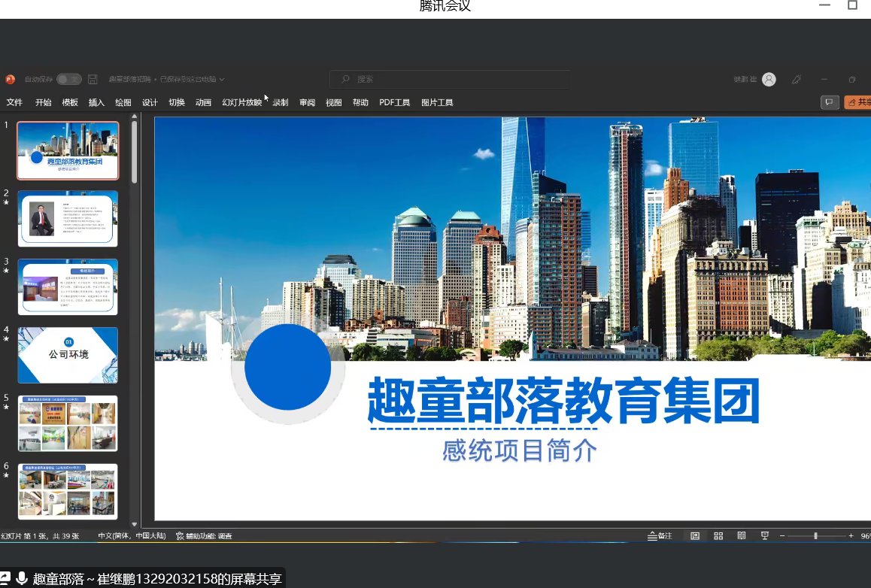Image resolution: width=871 pixels, height=588 pixels.
Task: Click the orange 共享 share button
Action: [x=858, y=102]
